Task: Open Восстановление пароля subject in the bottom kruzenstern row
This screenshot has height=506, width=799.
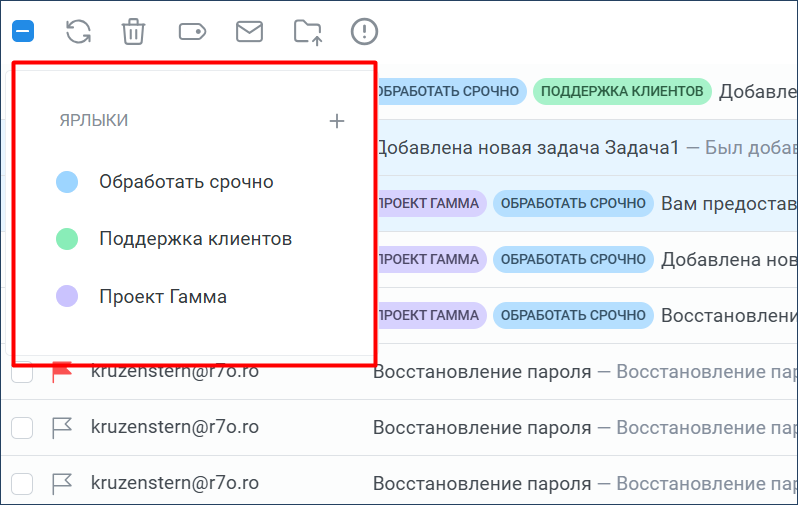Action: pyautogui.click(x=482, y=484)
